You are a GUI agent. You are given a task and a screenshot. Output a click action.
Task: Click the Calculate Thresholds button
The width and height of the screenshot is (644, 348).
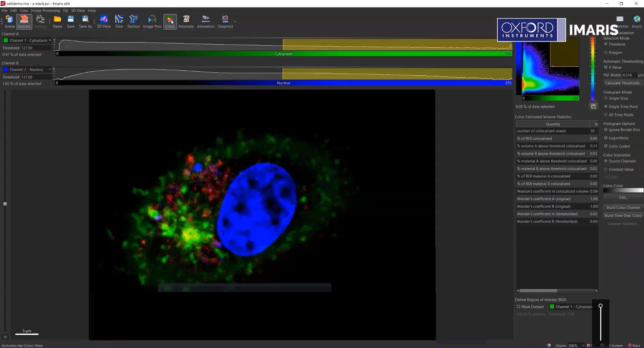click(623, 83)
